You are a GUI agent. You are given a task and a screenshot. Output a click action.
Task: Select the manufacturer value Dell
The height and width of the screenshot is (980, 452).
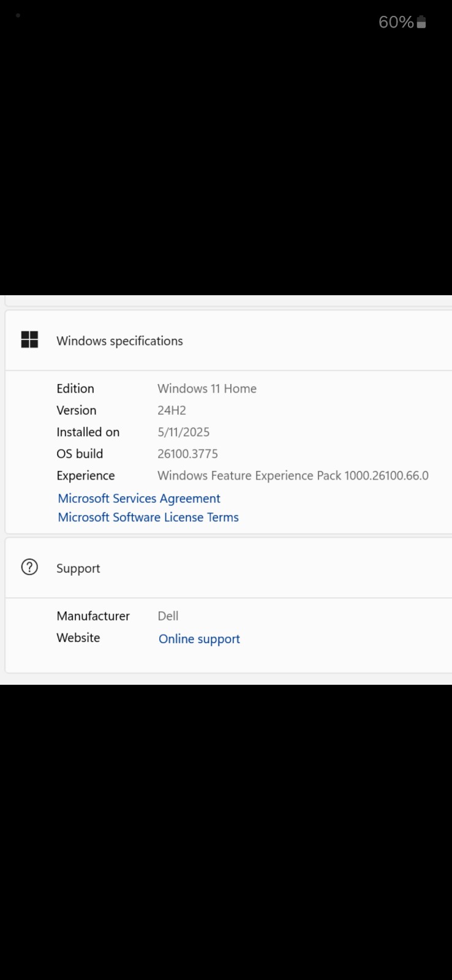pyautogui.click(x=168, y=616)
